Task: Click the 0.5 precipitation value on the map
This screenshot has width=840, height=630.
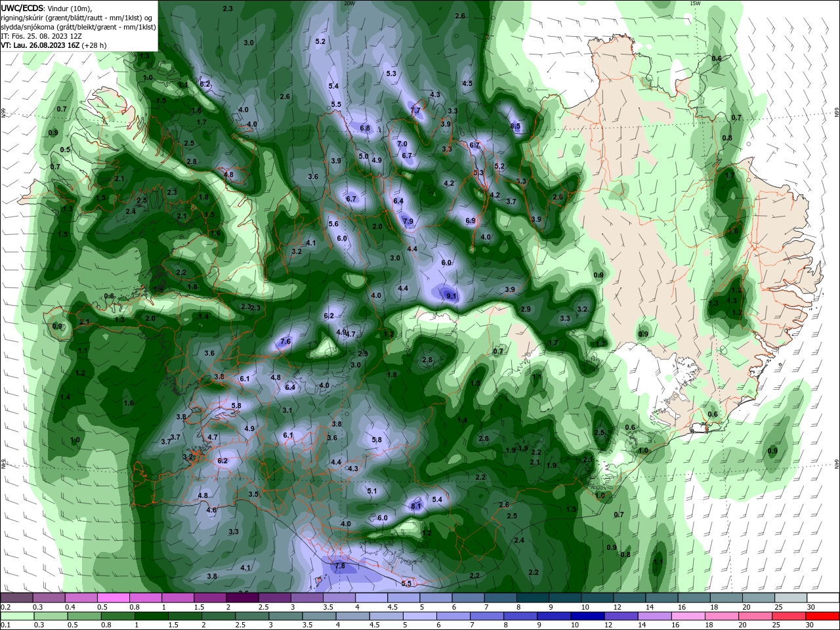Action: [65, 150]
